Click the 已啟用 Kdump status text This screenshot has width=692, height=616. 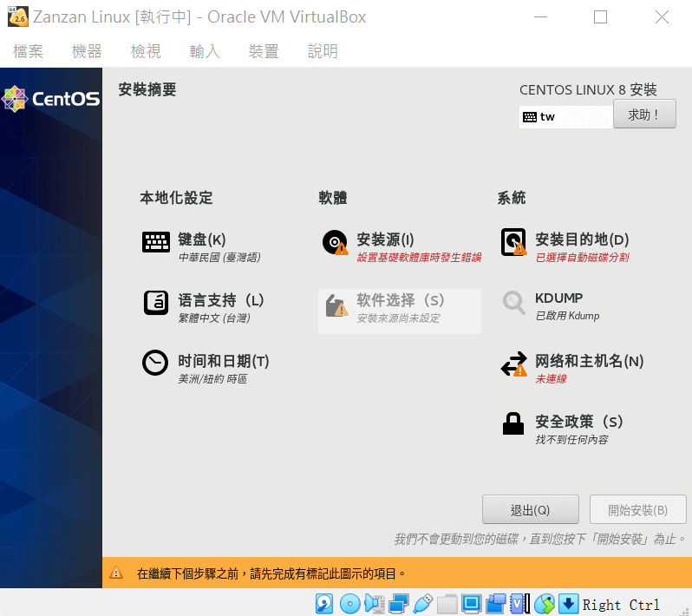[x=567, y=316]
